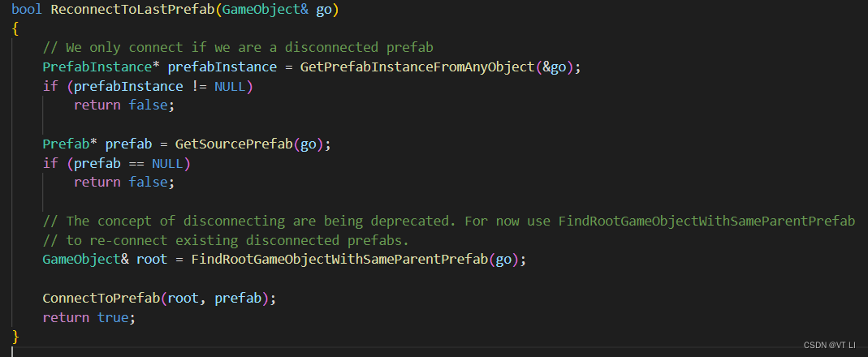868x357 pixels.
Task: Click the 'return true;' statement
Action: pos(89,318)
